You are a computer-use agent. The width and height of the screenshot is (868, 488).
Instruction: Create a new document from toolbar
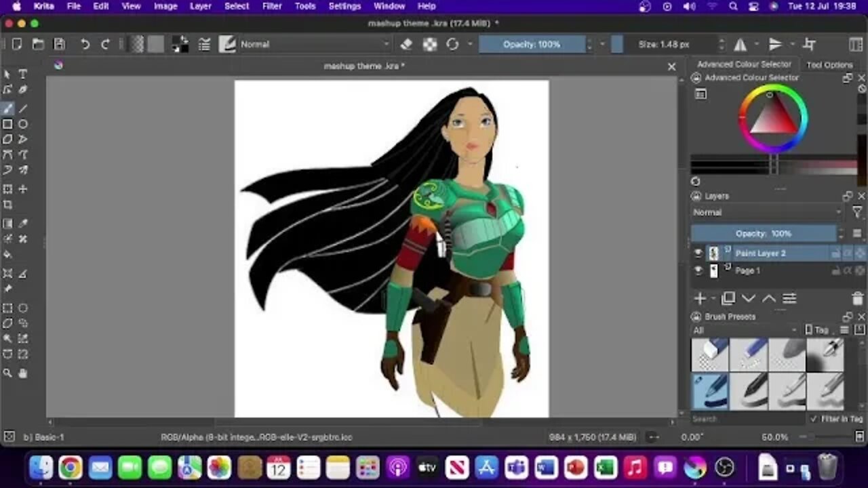(x=16, y=44)
